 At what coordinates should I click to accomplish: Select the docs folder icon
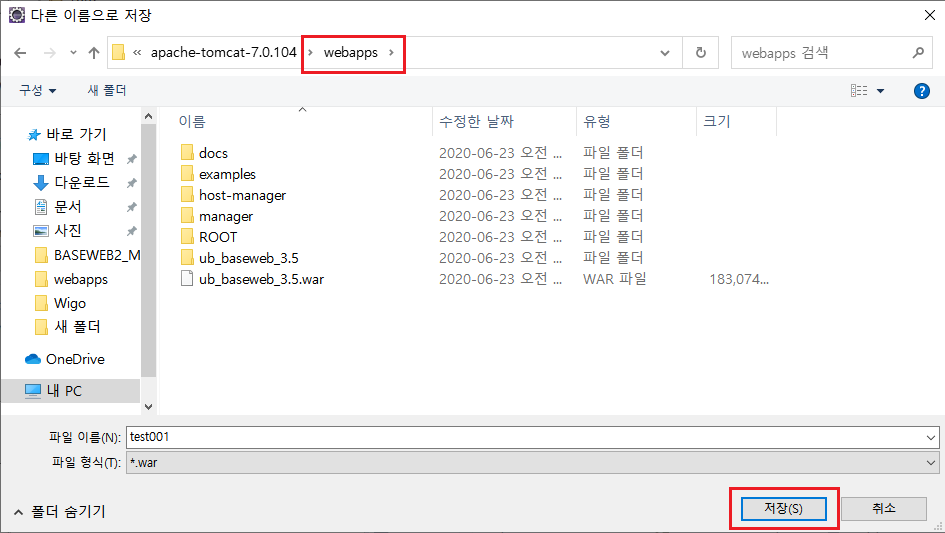tap(187, 152)
